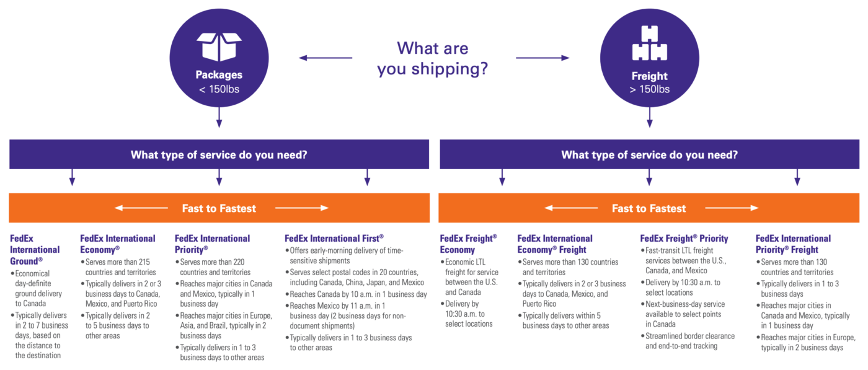Click the arrow pointing toward Packages circle
The image size is (868, 370).
click(325, 58)
